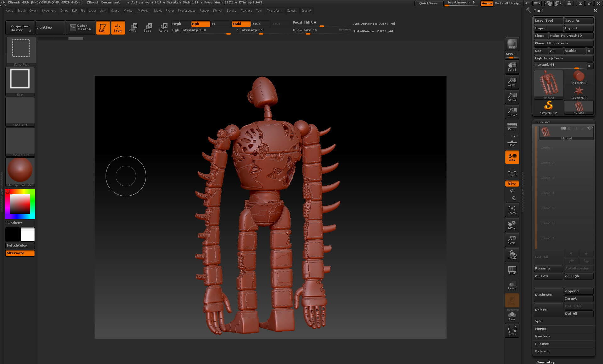Viewport: 603px width, 364px height.
Task: Select the Move tool in top shelf
Action: point(133,28)
